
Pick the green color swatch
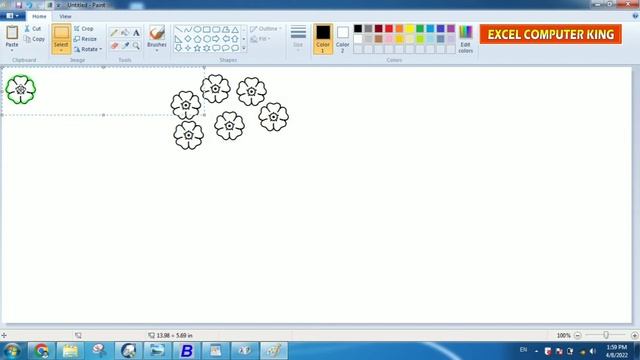(420, 29)
